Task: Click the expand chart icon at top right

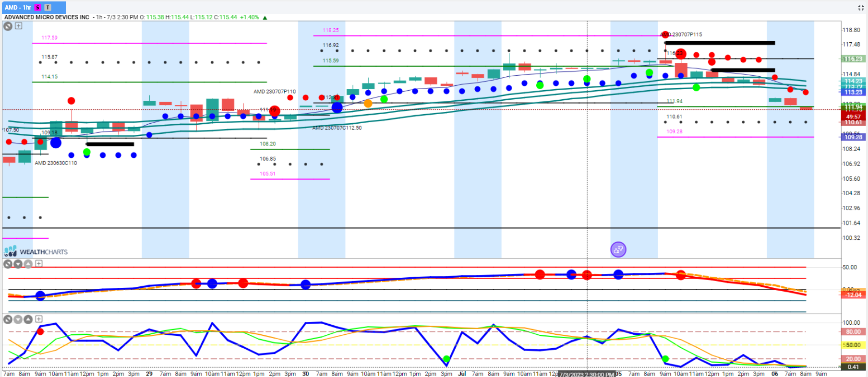Action: (x=860, y=7)
